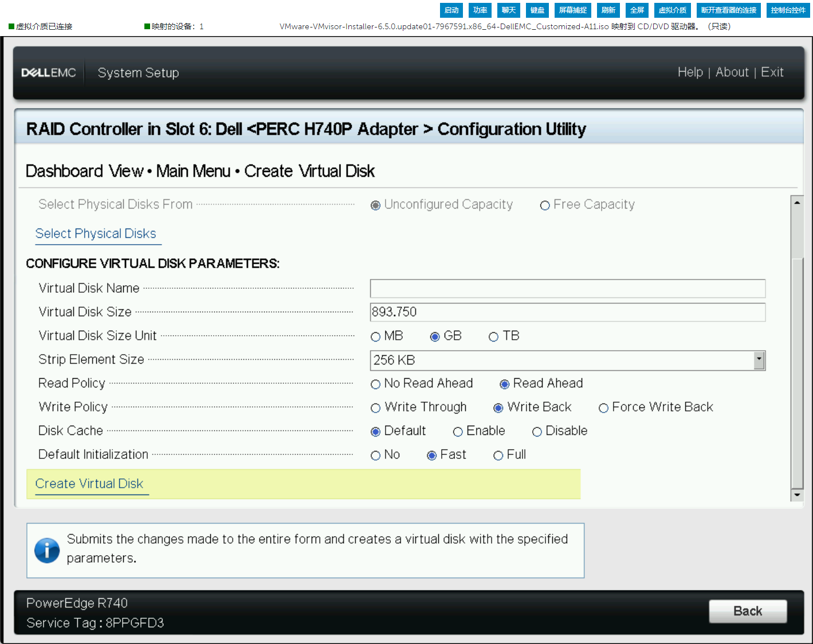Click 断开查看器的连接 (Disconnect Viewer) button
This screenshot has width=813, height=644.
click(x=729, y=10)
